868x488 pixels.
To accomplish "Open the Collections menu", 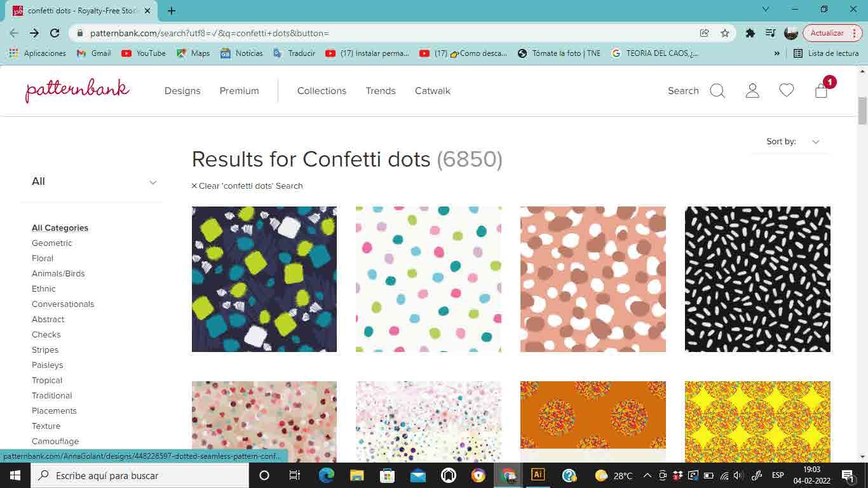I will (x=322, y=91).
